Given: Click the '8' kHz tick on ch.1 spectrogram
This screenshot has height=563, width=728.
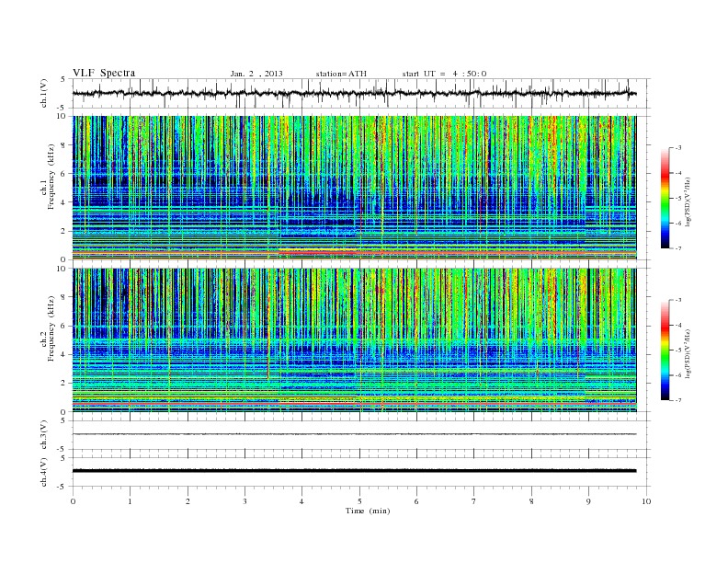Looking at the screenshot, I should (64, 145).
